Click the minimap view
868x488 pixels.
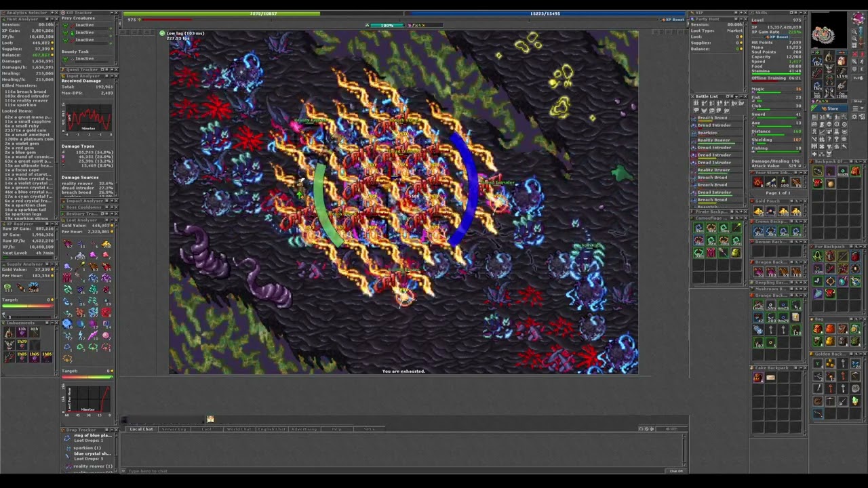click(829, 30)
